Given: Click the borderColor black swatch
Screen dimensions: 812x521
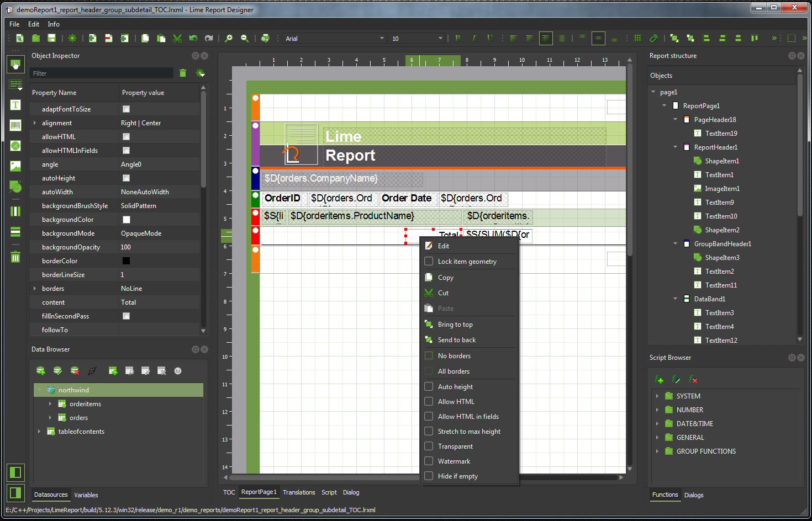Looking at the screenshot, I should click(x=126, y=261).
